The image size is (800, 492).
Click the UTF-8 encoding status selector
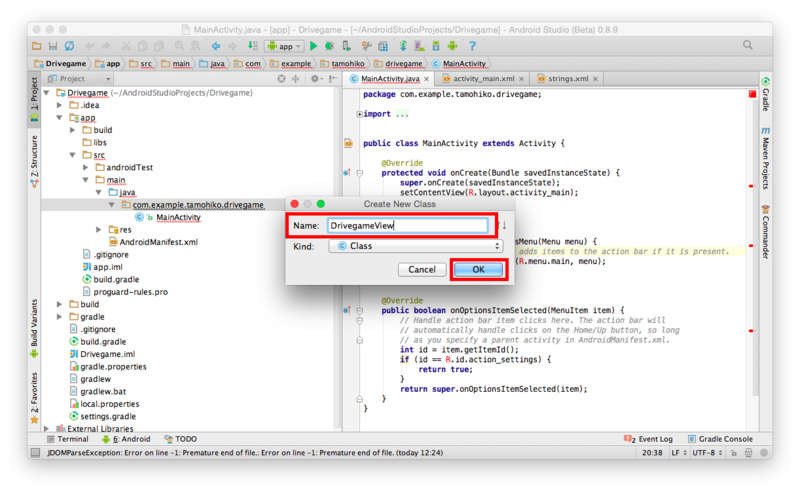coord(707,453)
